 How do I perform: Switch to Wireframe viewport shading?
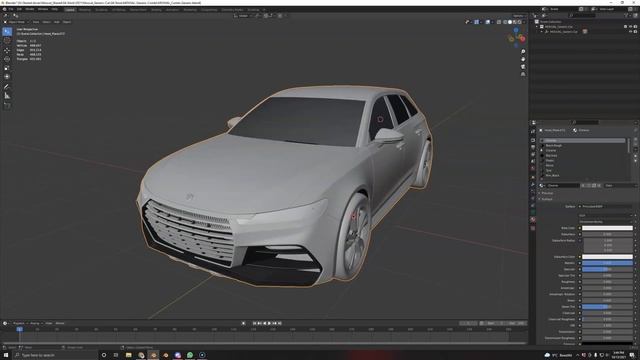tap(505, 22)
